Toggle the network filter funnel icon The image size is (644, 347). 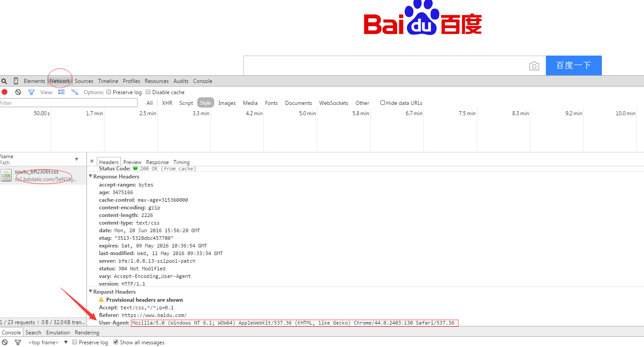[31, 92]
